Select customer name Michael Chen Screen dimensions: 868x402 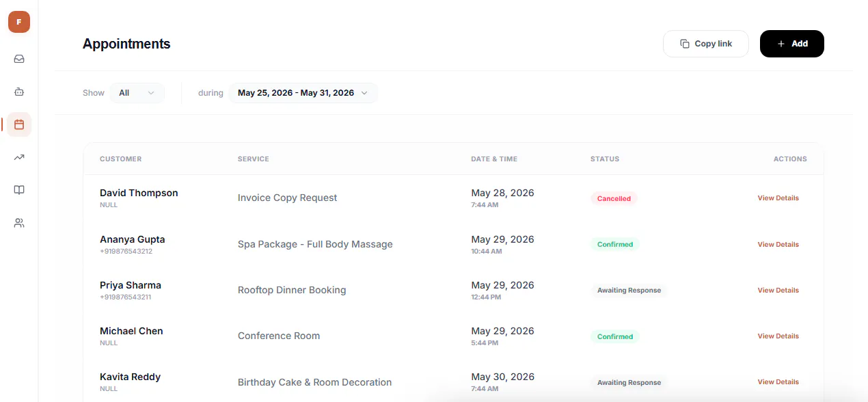[131, 332]
